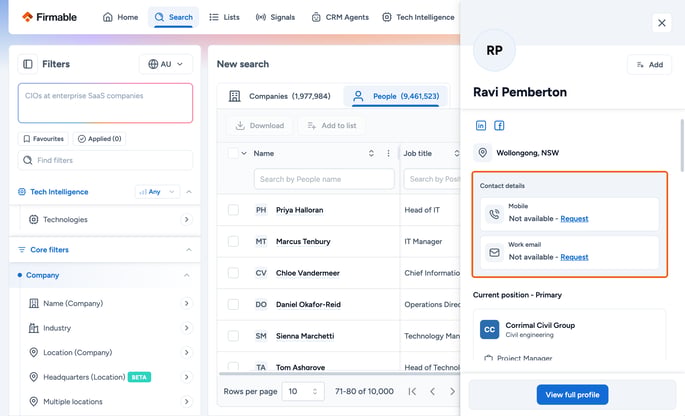This screenshot has height=416, width=685.
Task: Collapse the Core filters section
Action: 189,250
